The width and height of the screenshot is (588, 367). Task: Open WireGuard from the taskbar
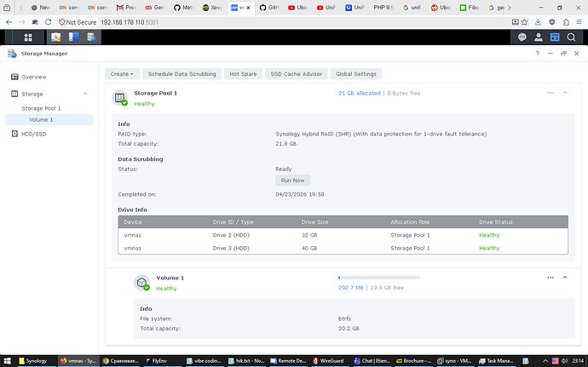pos(328,361)
